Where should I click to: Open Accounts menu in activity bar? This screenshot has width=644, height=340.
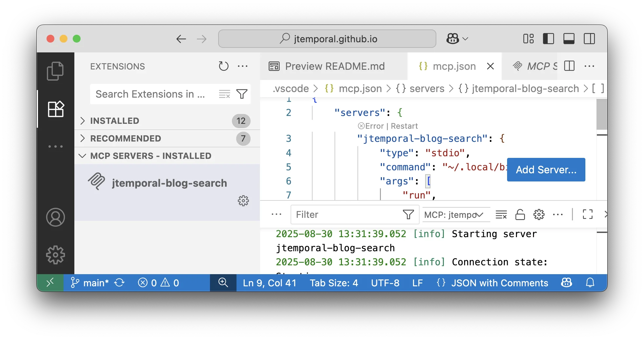[x=55, y=217]
